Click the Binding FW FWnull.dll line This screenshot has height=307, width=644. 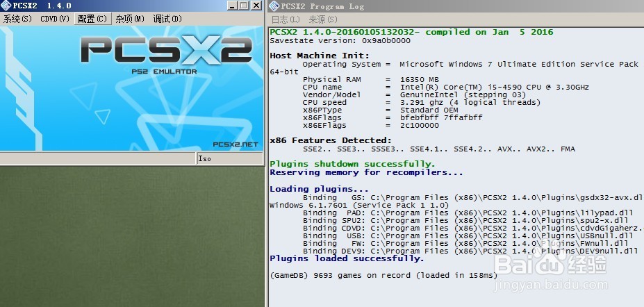coord(465,243)
